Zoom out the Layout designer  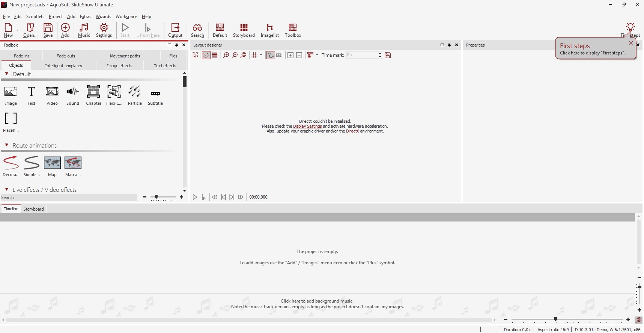click(235, 55)
